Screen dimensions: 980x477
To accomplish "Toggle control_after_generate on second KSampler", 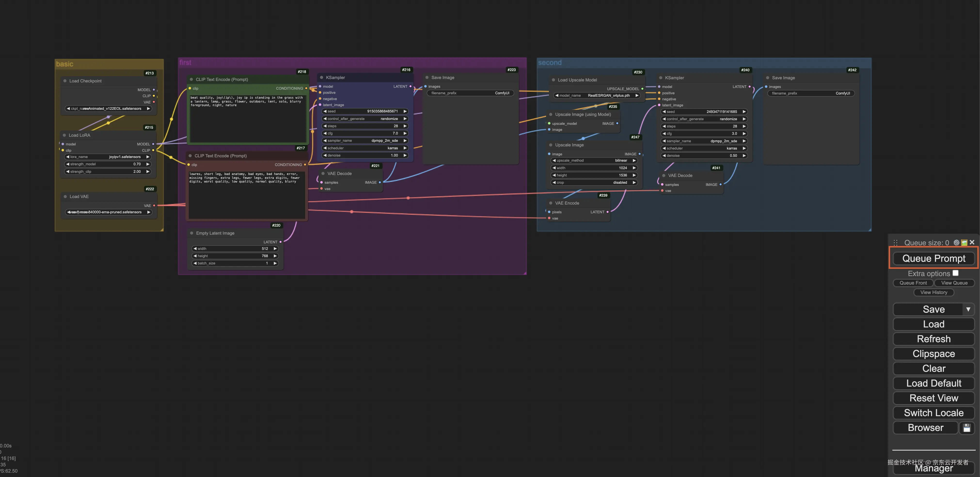I will click(x=704, y=119).
